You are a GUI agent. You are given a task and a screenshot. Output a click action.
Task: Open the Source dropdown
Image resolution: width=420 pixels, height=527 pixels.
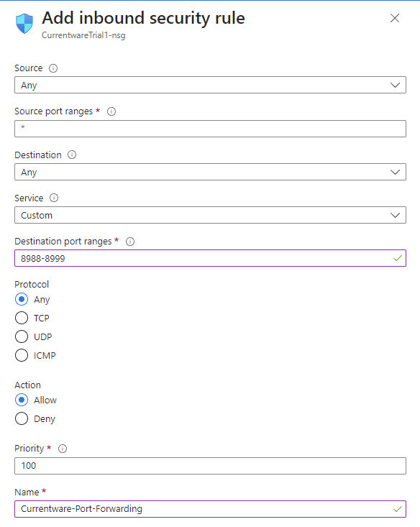click(x=210, y=85)
